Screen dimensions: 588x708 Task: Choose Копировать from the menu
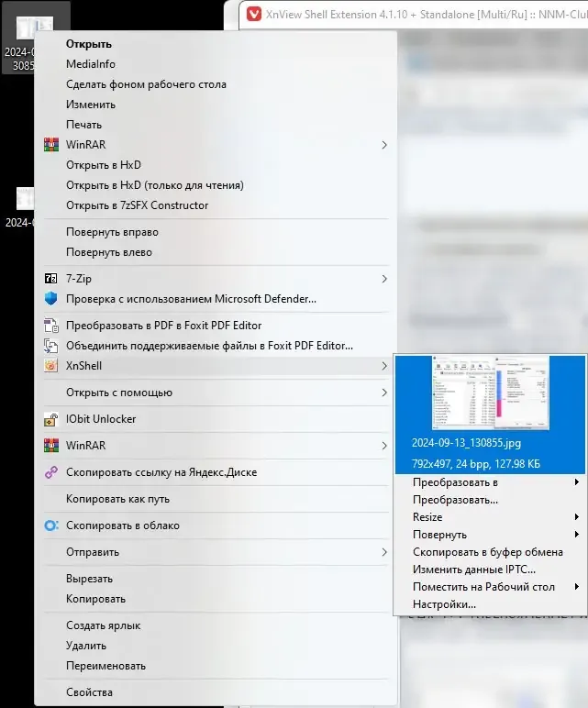[216, 599]
